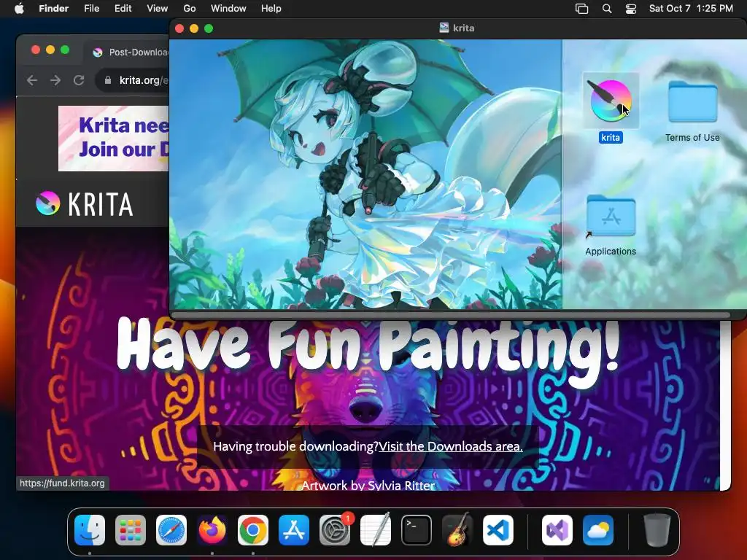Screen dimensions: 747x560
Task: Switch to Google Chrome in the Dock
Action: [253, 530]
